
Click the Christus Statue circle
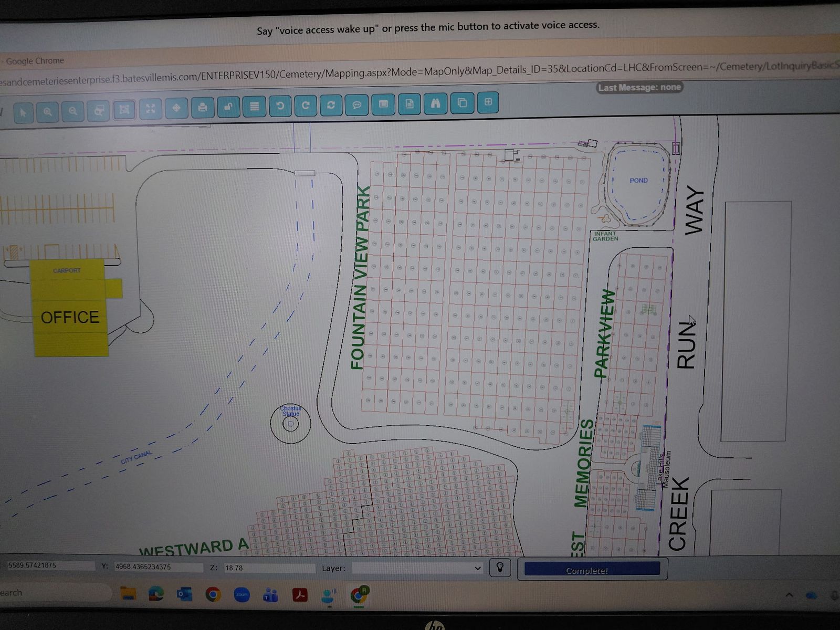pyautogui.click(x=290, y=423)
